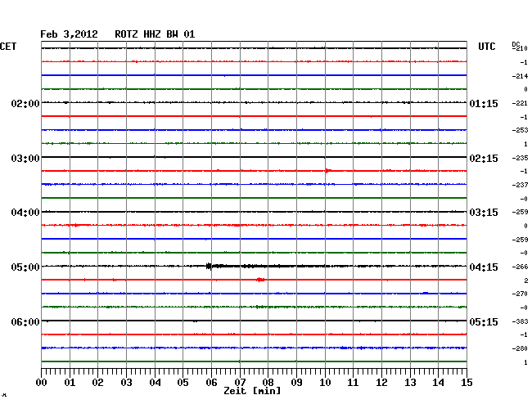532x404 pixels.
Task: Click the date label Feb 3,2012
Action: tap(69, 34)
